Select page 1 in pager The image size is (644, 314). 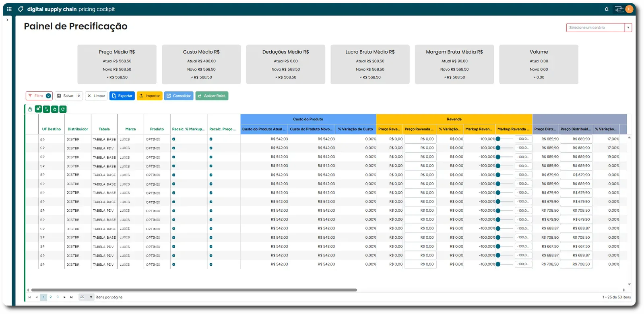tap(43, 297)
